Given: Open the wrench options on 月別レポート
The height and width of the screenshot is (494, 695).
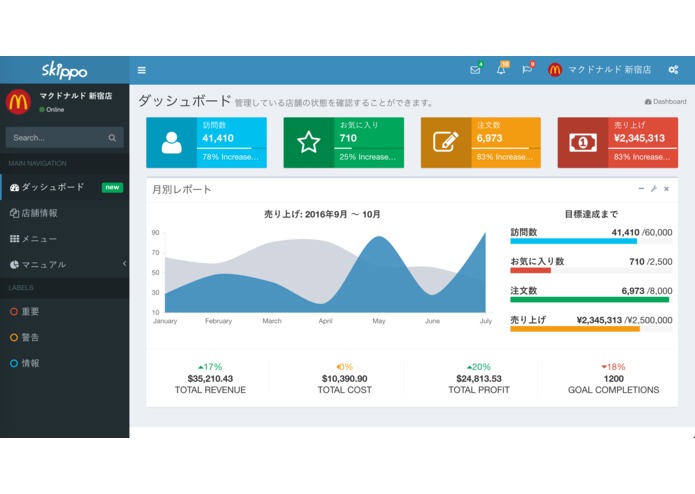Looking at the screenshot, I should click(x=653, y=189).
